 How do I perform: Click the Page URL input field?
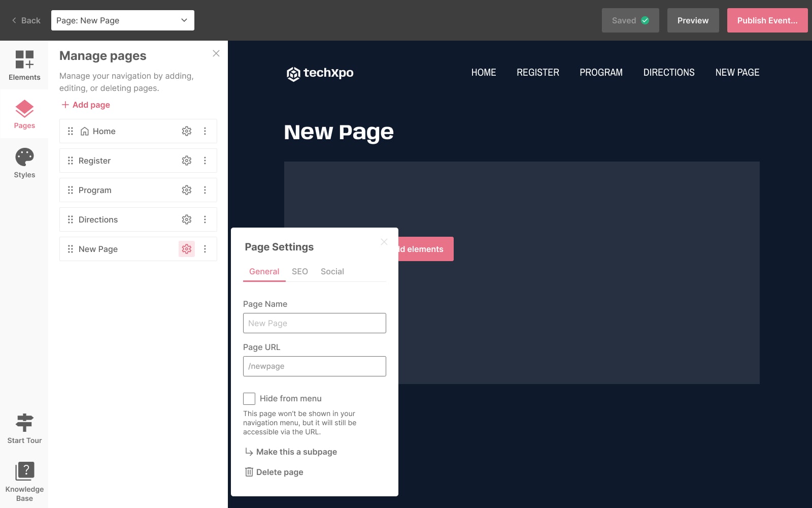coord(315,366)
